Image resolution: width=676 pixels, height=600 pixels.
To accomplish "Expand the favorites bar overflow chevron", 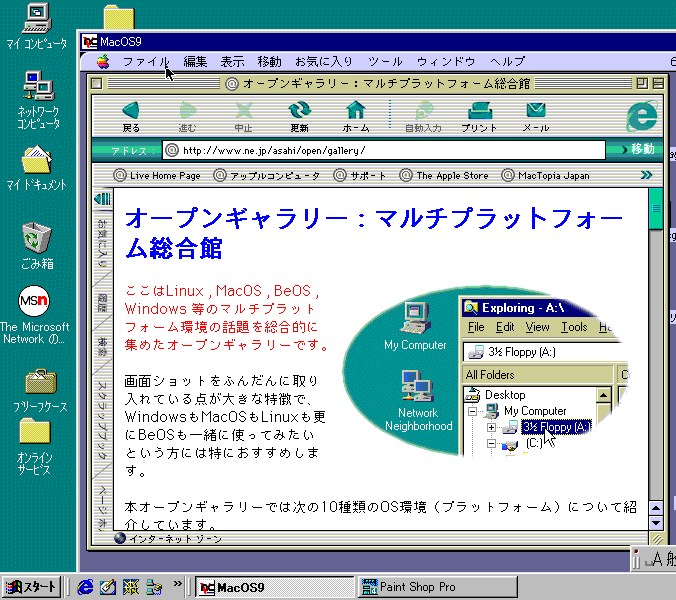I will point(646,175).
